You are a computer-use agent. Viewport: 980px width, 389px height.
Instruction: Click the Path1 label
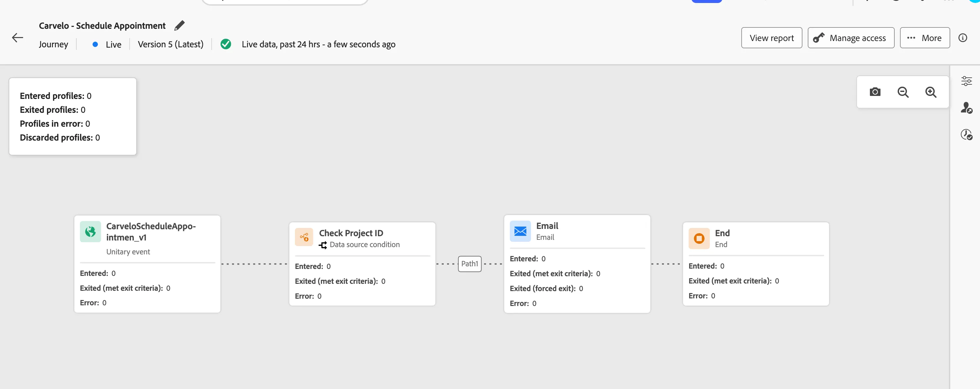coord(470,264)
